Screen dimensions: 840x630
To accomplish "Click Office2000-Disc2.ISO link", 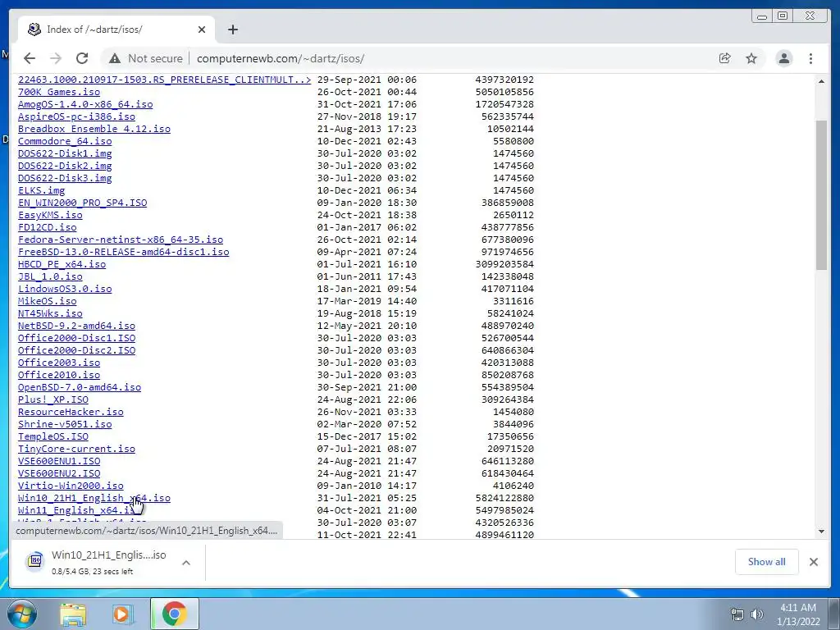I will coord(76,351).
